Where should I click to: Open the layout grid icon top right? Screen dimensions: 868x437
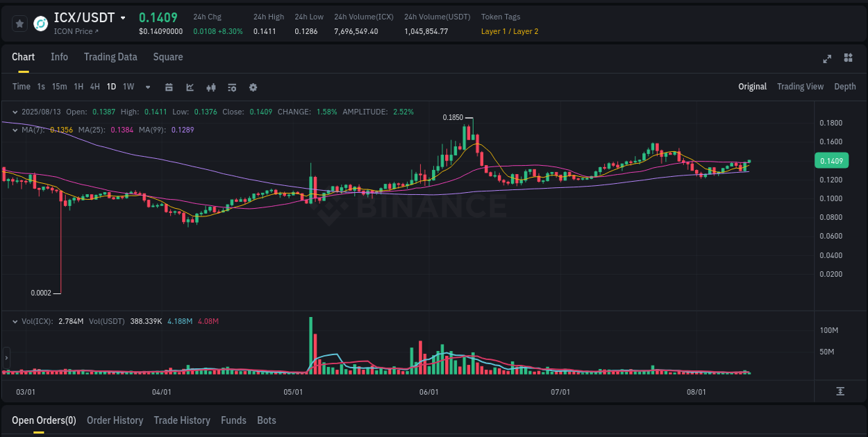[x=848, y=59]
